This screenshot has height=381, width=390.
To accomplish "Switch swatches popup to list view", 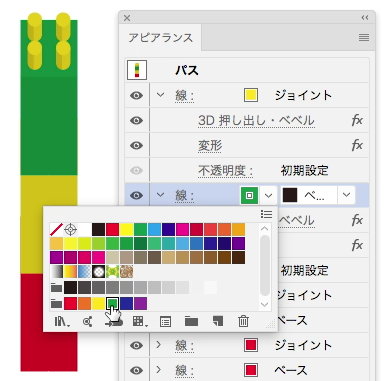I will click(266, 214).
